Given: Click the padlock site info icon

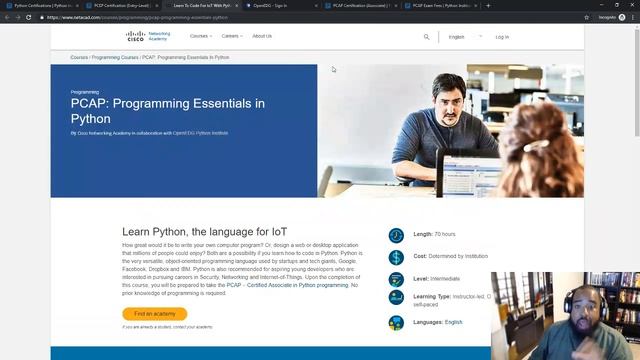Looking at the screenshot, I should pos(42,18).
